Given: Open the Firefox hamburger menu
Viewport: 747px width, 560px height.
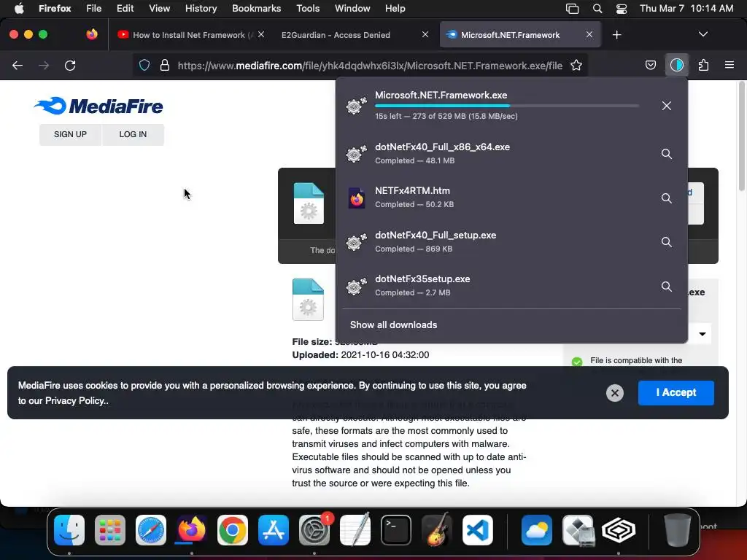Looking at the screenshot, I should coord(729,65).
